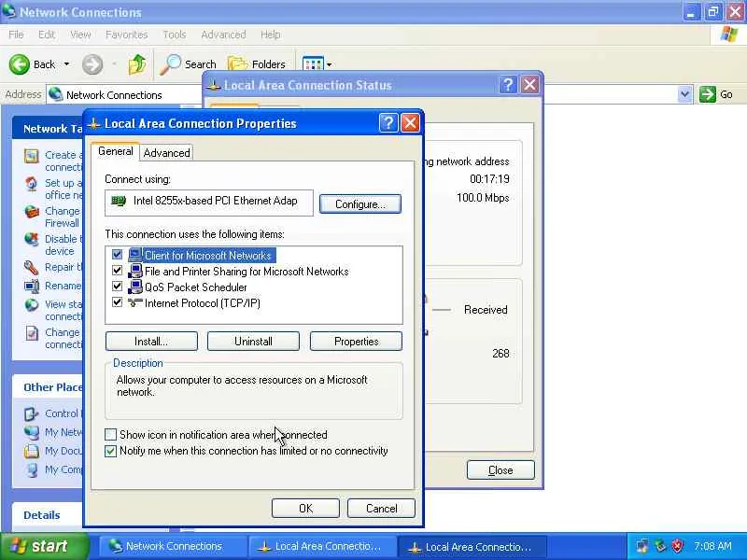Uncheck File and Printer Sharing checkbox
This screenshot has width=747, height=560.
(118, 271)
